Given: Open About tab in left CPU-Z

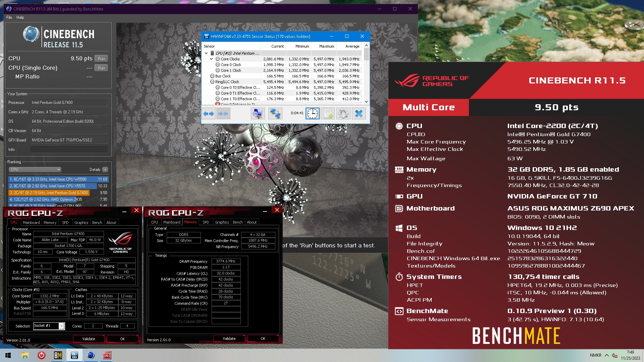Looking at the screenshot, I should pyautogui.click(x=111, y=223).
